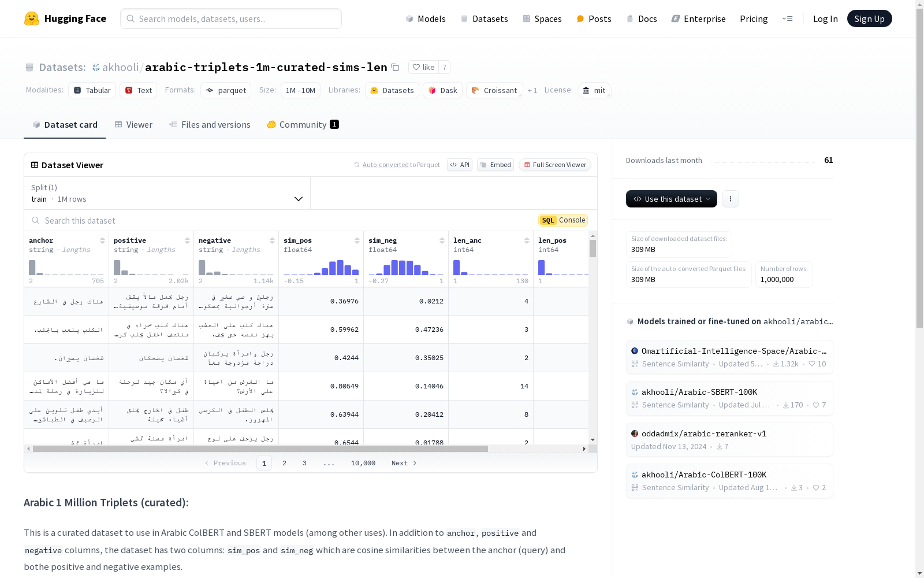Viewport: 924px width, 578px height.
Task: Open the Community tab
Action: pos(303,125)
